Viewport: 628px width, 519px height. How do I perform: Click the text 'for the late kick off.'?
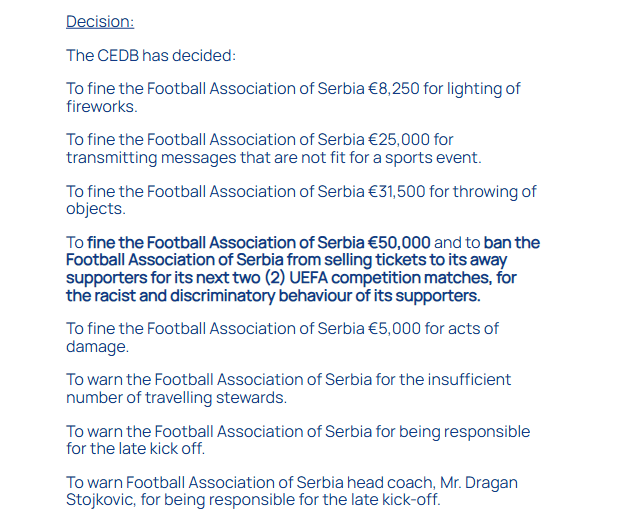(135, 449)
